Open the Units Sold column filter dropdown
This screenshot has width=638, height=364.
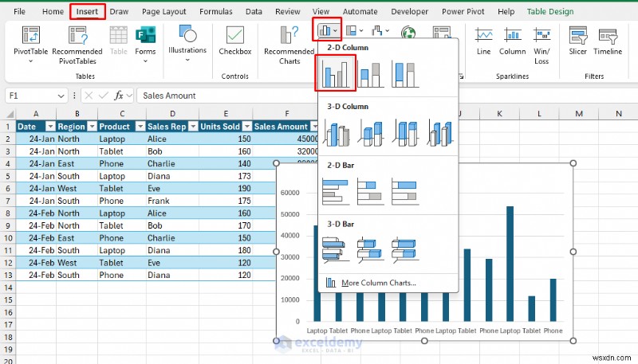(247, 127)
